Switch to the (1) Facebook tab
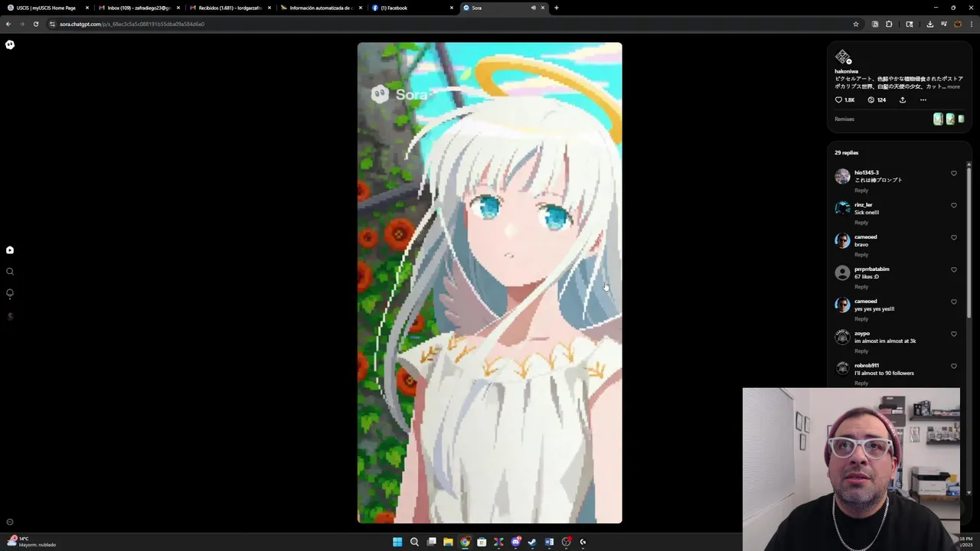Screen dimensions: 980x551 411,8
